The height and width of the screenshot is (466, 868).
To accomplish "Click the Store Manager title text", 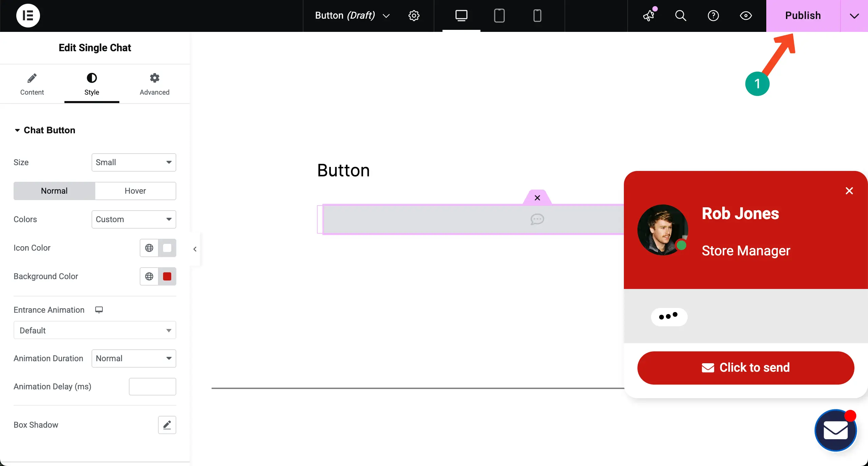I will click(746, 251).
